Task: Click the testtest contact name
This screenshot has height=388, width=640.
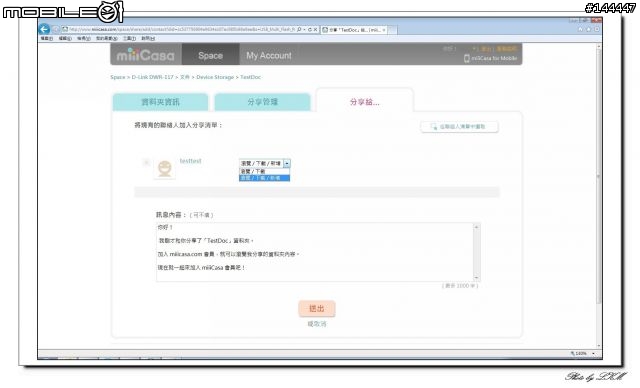Action: click(191, 161)
